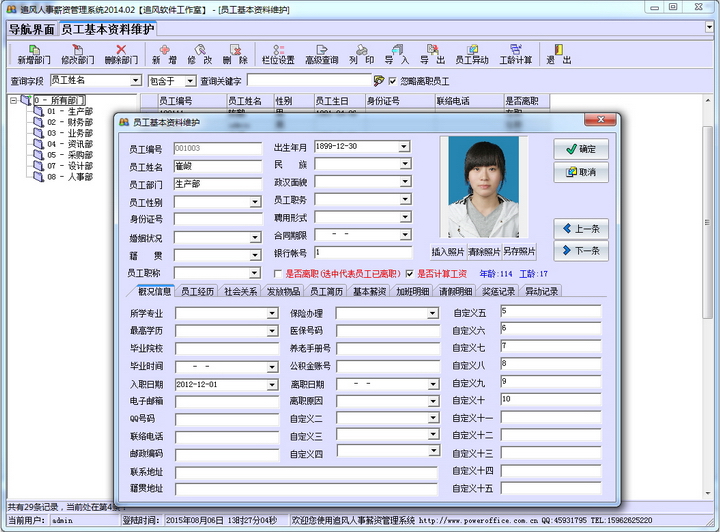Image resolution: width=720 pixels, height=532 pixels.
Task: Click the main window vertical scrollbar
Action: pos(708,220)
